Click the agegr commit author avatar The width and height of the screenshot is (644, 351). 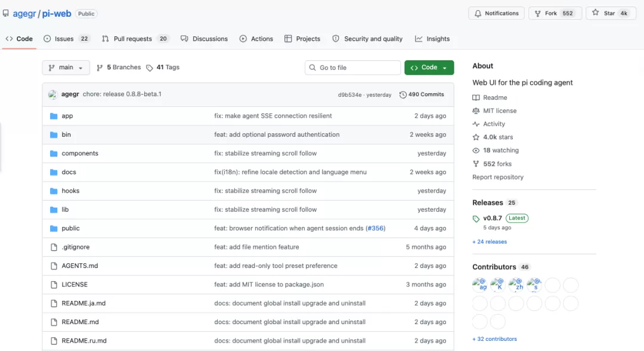point(52,94)
